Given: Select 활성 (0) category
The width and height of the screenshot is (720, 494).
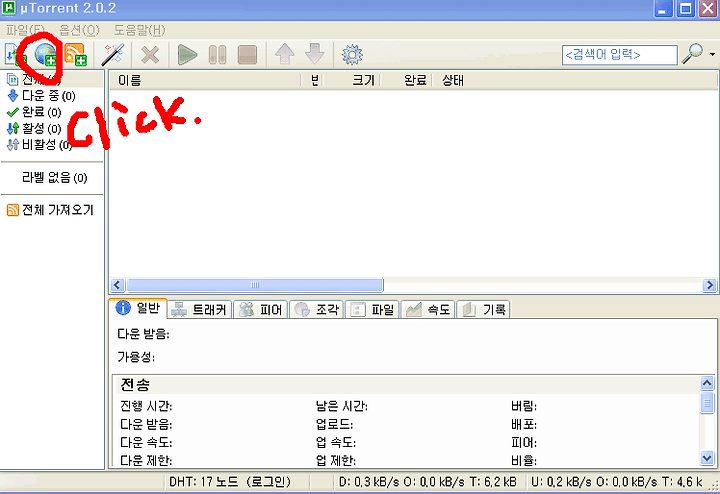Looking at the screenshot, I should click(34, 128).
